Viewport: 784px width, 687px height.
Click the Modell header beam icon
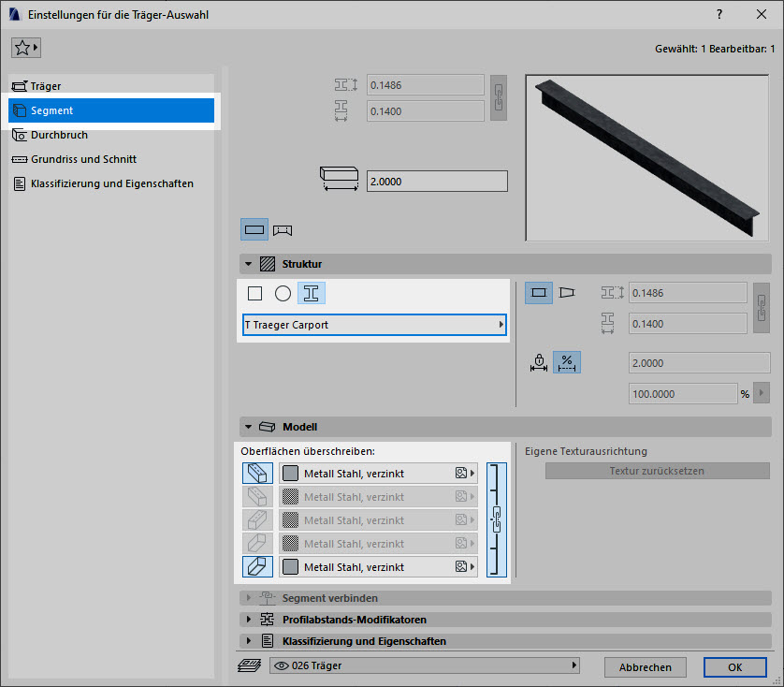267,427
